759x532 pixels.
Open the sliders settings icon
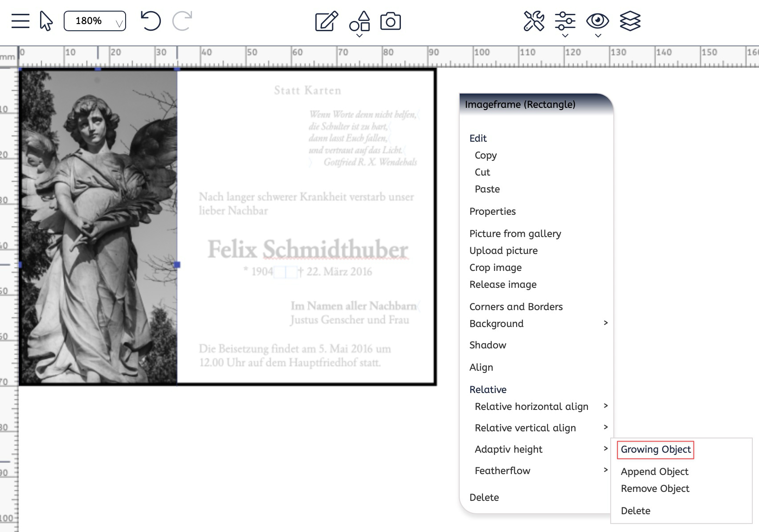pyautogui.click(x=565, y=21)
